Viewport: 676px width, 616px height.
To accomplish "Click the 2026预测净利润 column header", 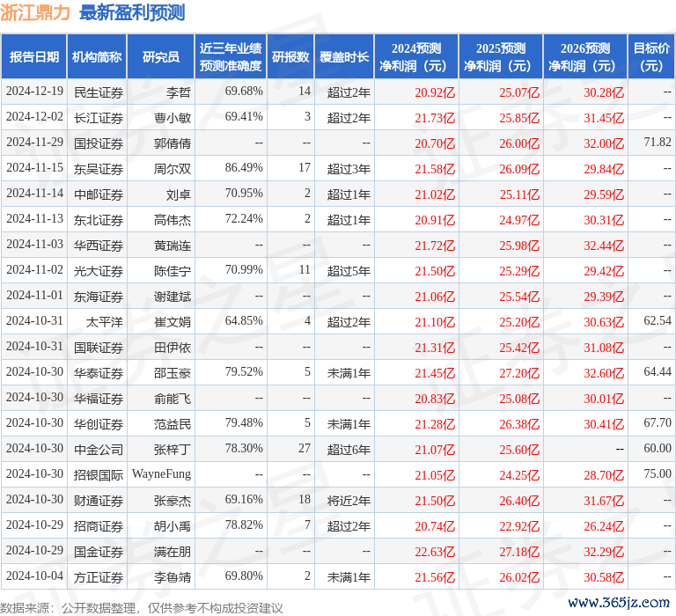I will pyautogui.click(x=585, y=57).
